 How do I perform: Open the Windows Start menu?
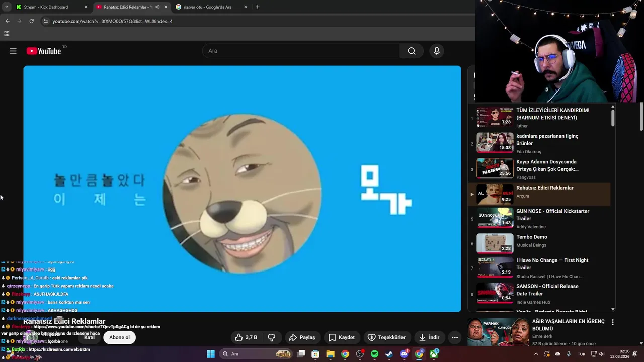tap(211, 354)
